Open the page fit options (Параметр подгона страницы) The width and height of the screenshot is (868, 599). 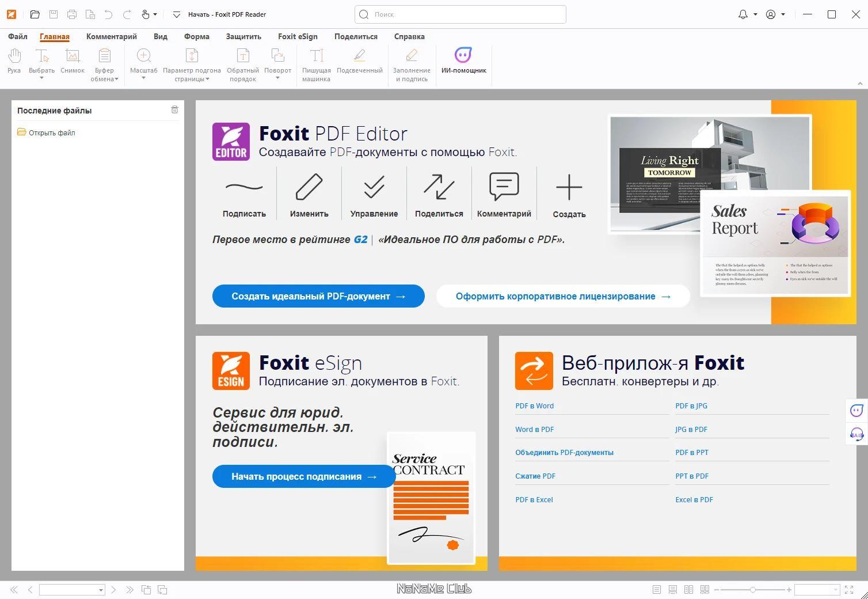pos(192,65)
